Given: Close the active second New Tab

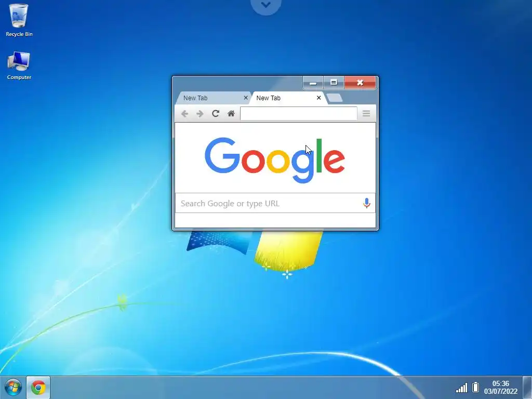Looking at the screenshot, I should 318,98.
